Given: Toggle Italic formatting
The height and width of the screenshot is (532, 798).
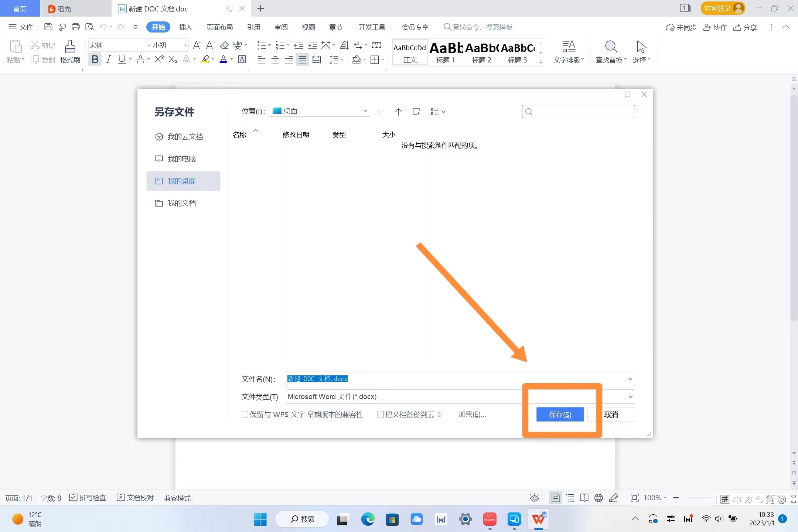Looking at the screenshot, I should 108,59.
